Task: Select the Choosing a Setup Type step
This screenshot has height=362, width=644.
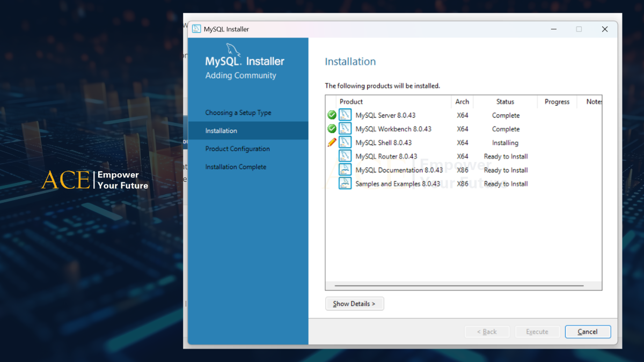Action: click(238, 113)
